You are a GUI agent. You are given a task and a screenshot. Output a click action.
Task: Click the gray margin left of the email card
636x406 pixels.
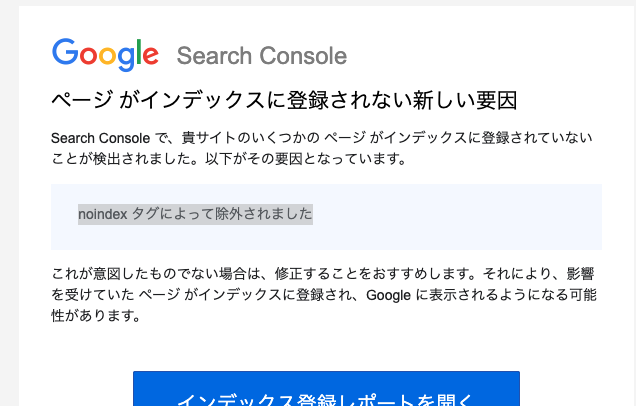(x=9, y=203)
